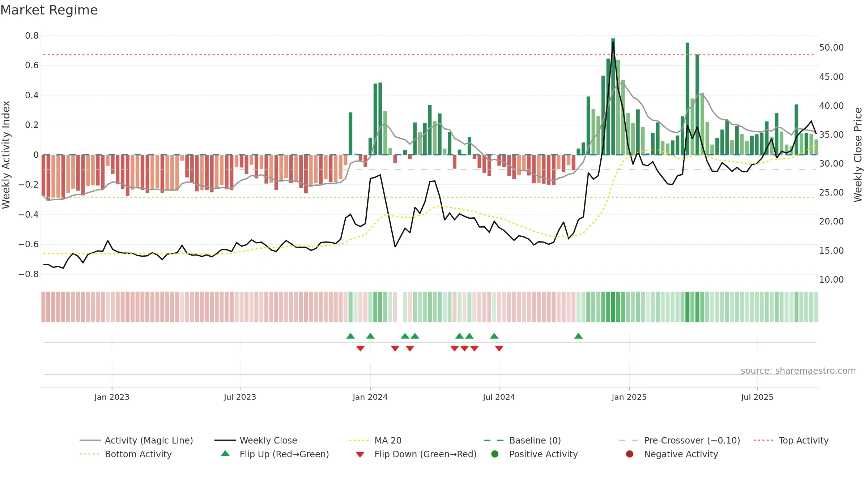The width and height of the screenshot is (868, 488).
Task: Click the first green flip-up marker before Jan 2024
Action: pyautogui.click(x=350, y=336)
